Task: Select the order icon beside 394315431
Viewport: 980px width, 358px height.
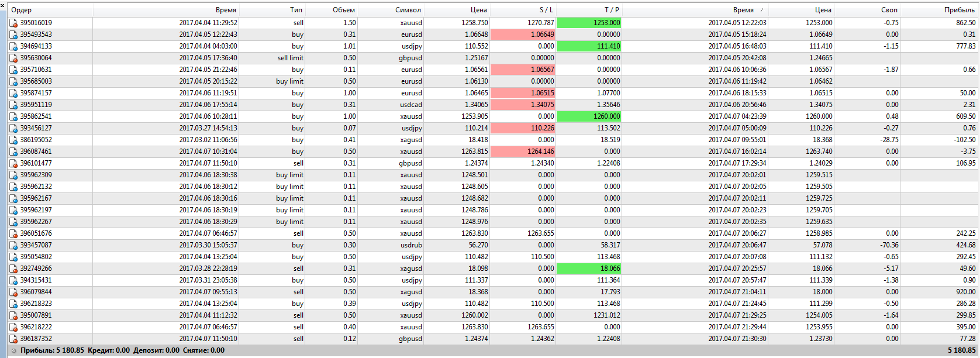Action: pyautogui.click(x=13, y=280)
